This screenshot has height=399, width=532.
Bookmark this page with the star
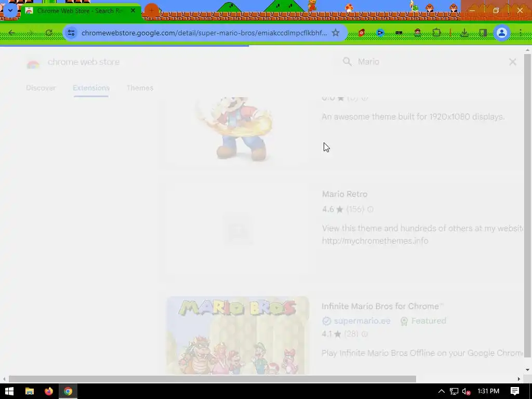pyautogui.click(x=336, y=33)
